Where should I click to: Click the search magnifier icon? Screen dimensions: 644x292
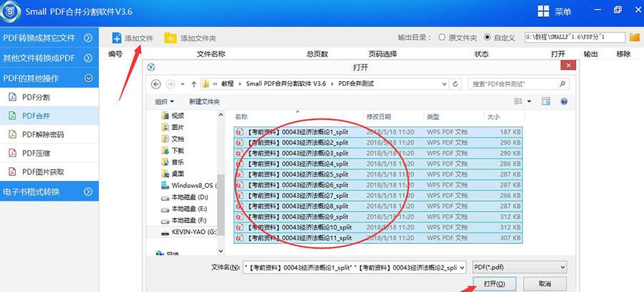point(562,84)
